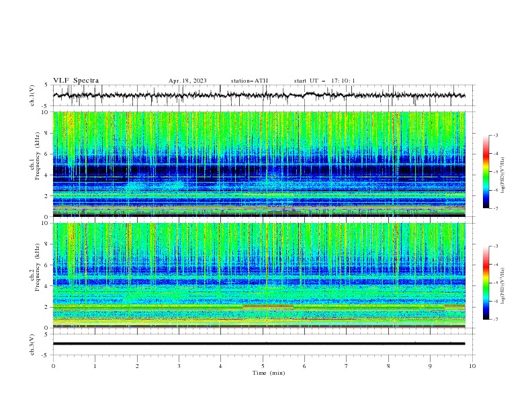Click the time axis tick label '0'
532x411 pixels.
tap(53, 366)
